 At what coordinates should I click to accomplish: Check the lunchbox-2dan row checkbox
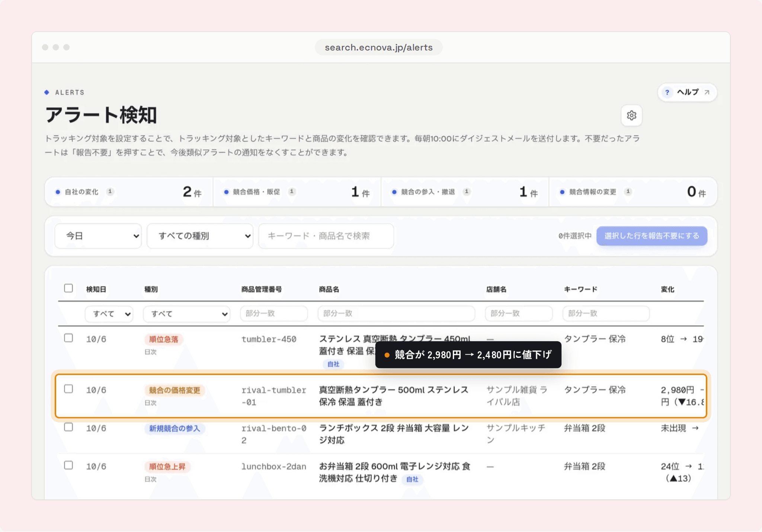[x=68, y=465]
